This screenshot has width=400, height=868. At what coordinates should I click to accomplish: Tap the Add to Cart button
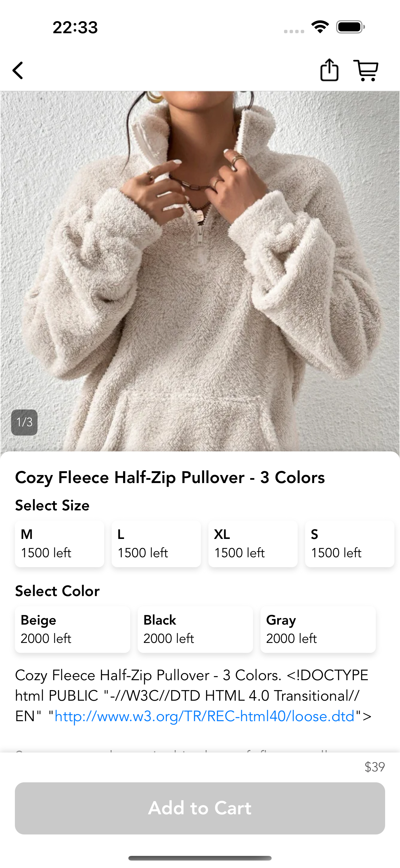[x=200, y=808]
